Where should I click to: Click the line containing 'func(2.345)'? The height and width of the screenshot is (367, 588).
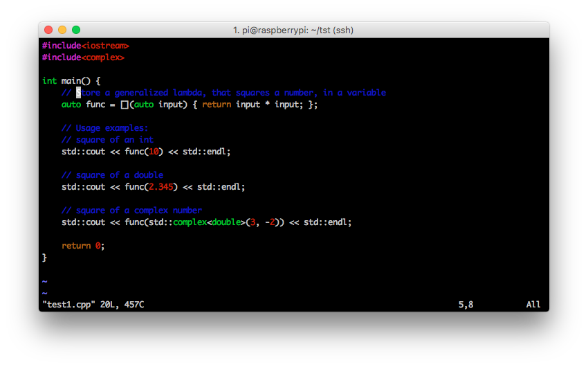tap(153, 187)
